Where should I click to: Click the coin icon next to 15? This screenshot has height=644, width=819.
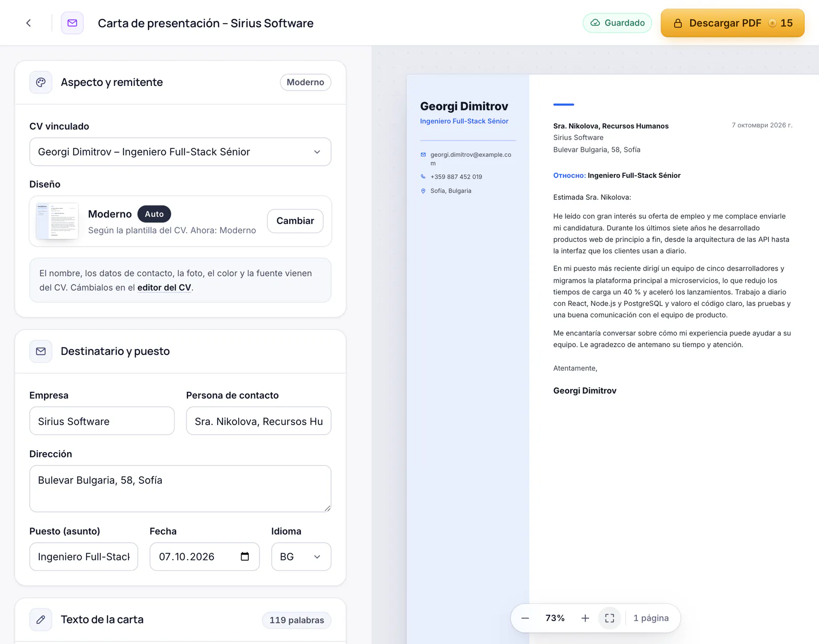coord(772,23)
